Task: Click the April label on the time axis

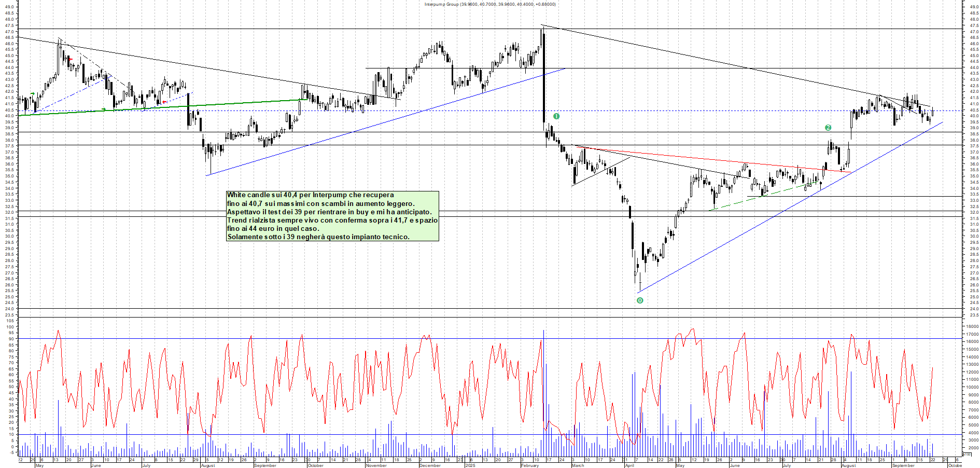Action: point(629,465)
